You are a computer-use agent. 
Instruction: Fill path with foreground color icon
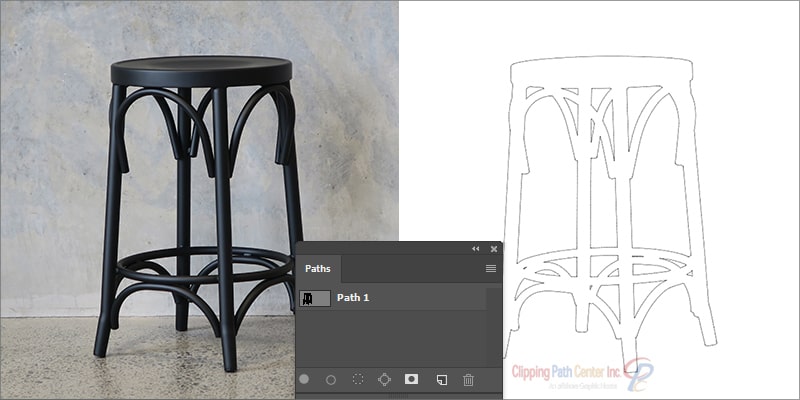[x=304, y=379]
